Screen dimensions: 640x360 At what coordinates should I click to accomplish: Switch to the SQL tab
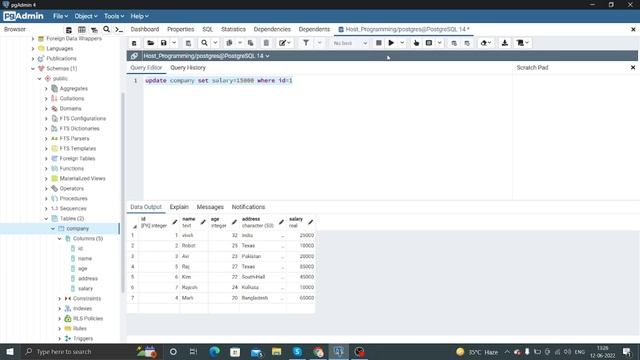[x=207, y=29]
